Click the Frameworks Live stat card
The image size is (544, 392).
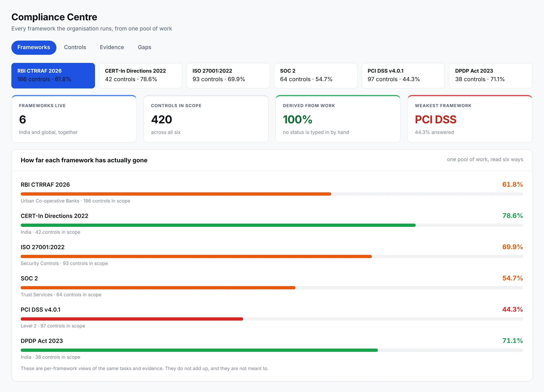(74, 119)
